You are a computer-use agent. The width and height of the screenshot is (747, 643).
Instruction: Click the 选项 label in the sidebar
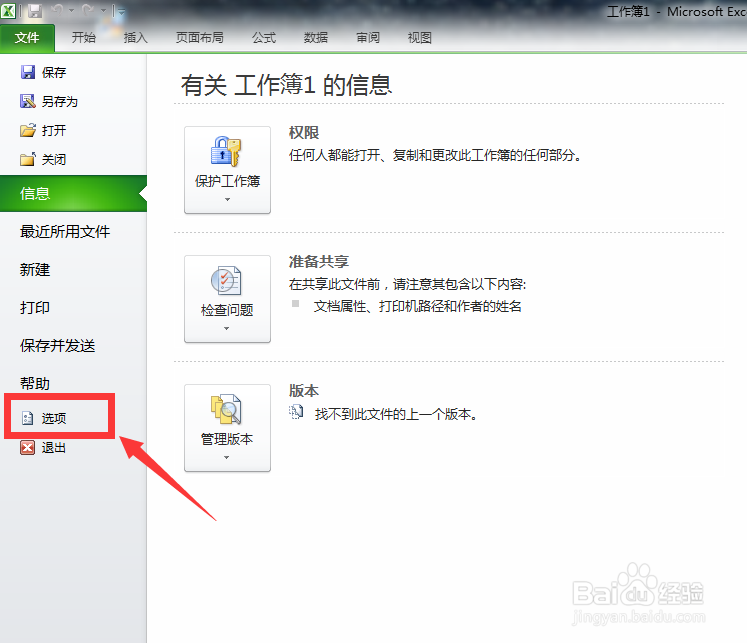point(54,418)
